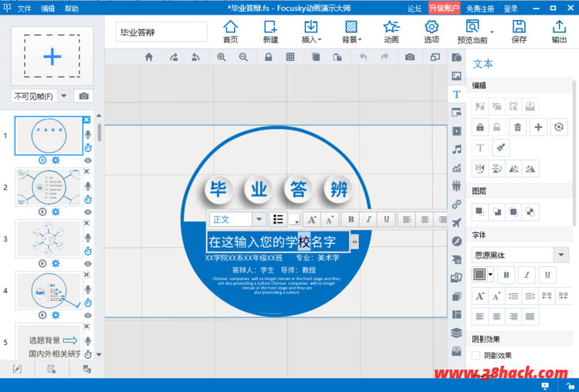579x392 pixels.
Task: Delete frame 1 with its X
Action: coord(86,120)
